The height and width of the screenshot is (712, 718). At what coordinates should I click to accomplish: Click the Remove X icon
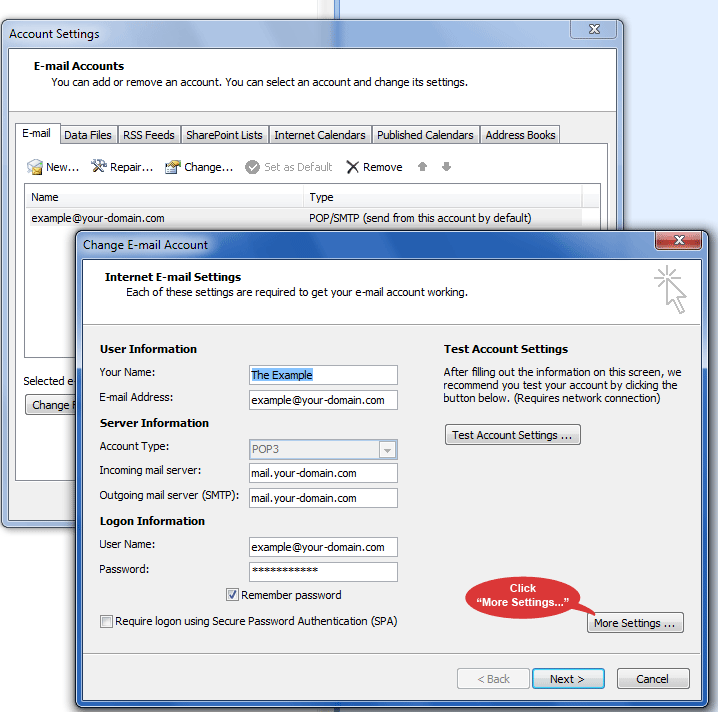tap(352, 167)
